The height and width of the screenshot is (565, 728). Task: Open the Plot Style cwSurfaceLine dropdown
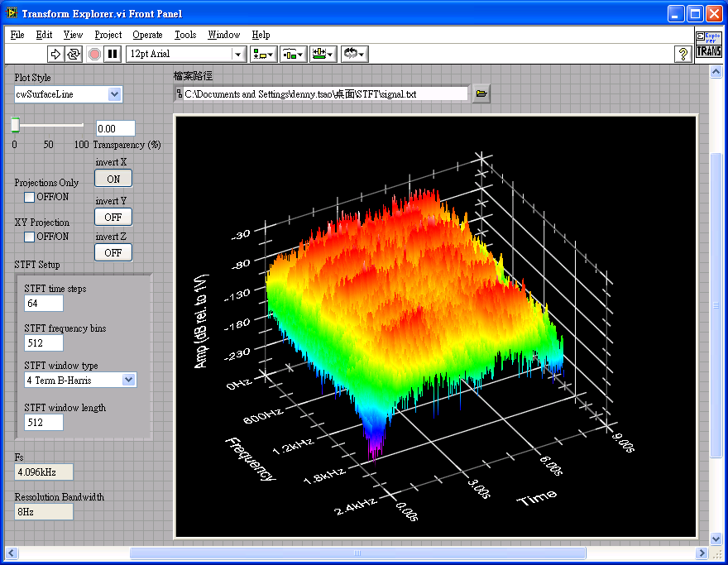coord(115,94)
